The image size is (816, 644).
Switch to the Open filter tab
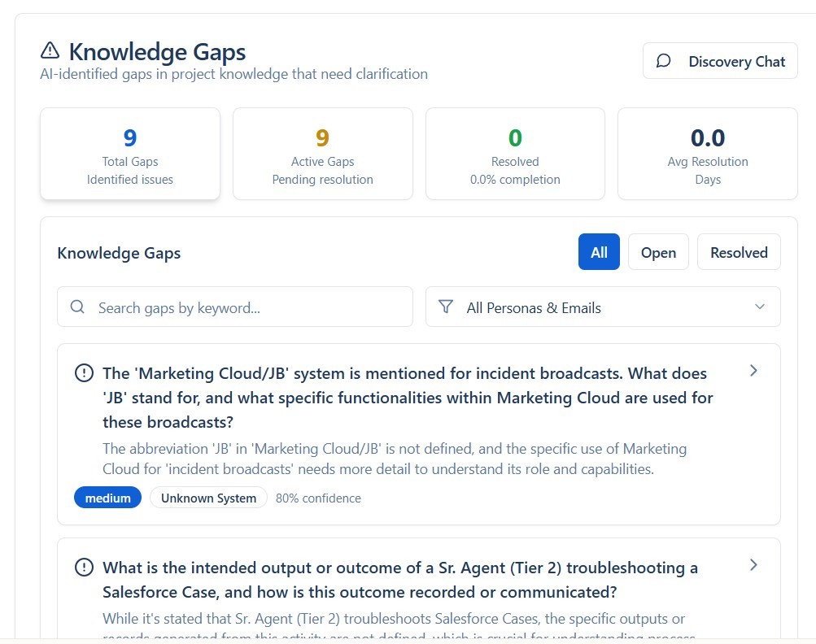[x=658, y=252]
